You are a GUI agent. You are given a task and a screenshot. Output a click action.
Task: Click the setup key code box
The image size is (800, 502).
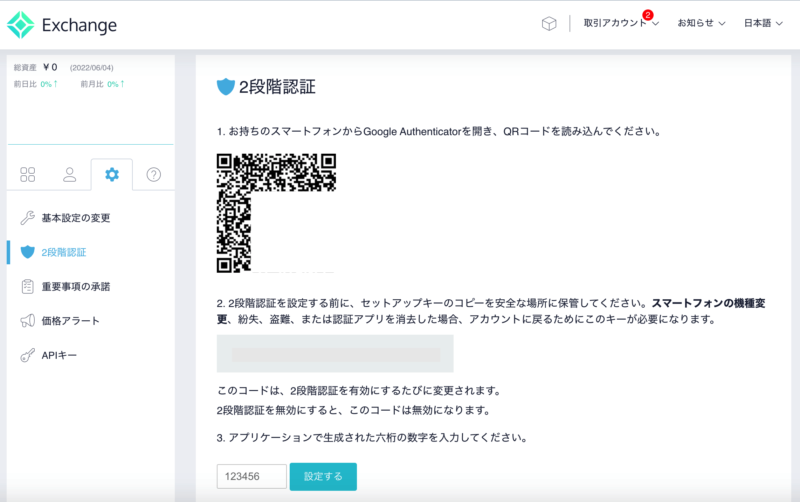click(335, 354)
